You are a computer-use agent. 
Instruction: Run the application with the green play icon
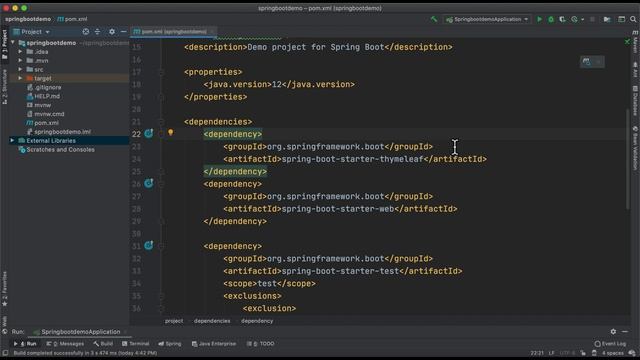539,19
